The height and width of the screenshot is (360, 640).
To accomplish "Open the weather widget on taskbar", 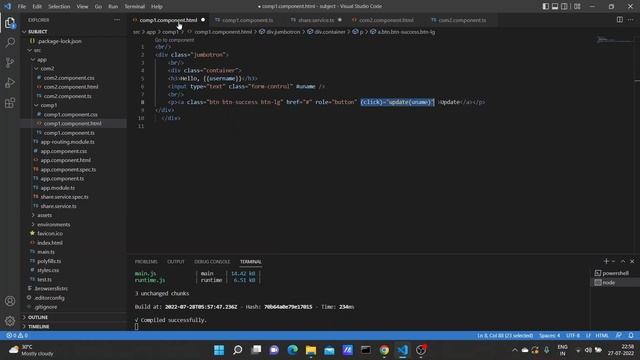I will 31,350.
